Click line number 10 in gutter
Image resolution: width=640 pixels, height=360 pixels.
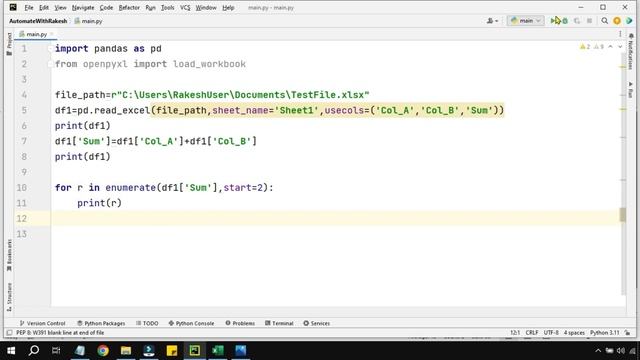pos(22,187)
